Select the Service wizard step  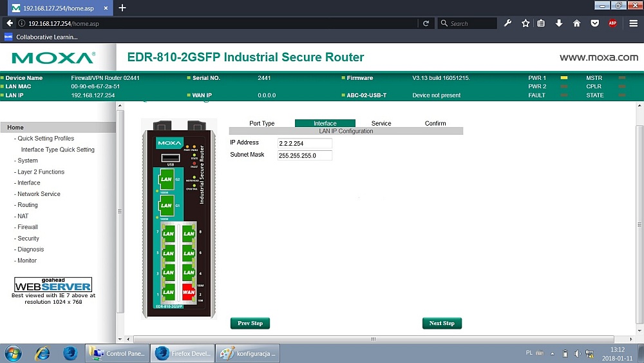tap(381, 123)
